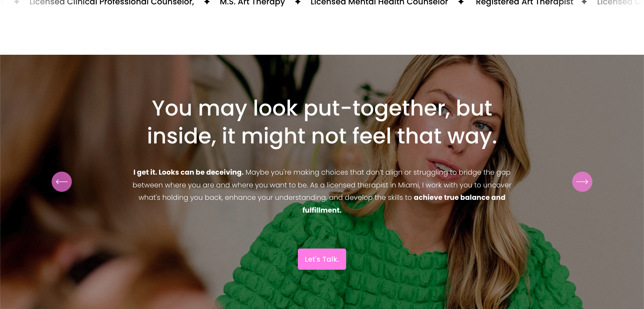Click star separator after Registered Art Therapist
644x309 pixels.
coord(584,2)
